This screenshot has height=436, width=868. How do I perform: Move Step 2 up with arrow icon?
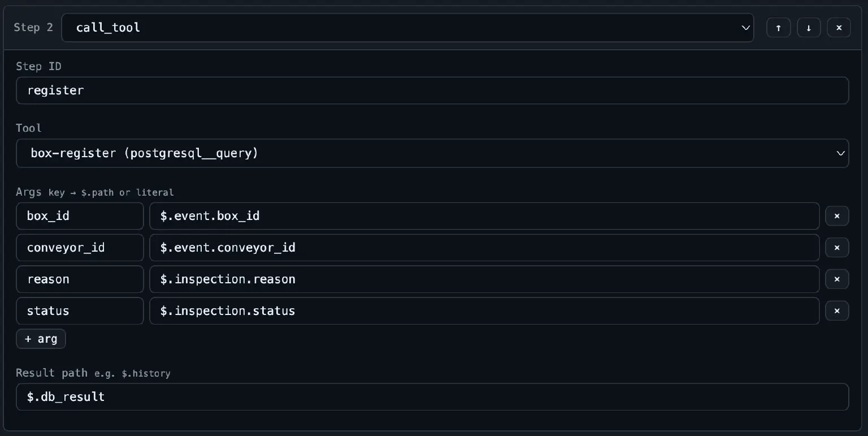778,28
